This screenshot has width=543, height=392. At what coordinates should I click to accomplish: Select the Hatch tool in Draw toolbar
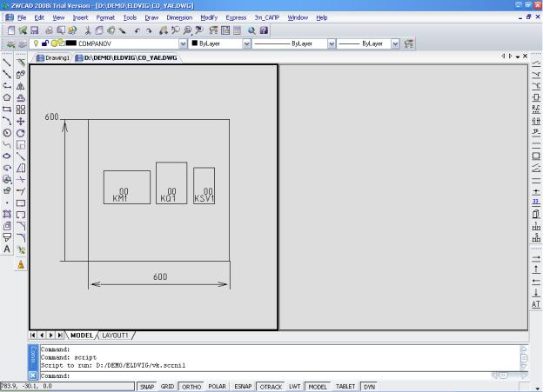7,213
